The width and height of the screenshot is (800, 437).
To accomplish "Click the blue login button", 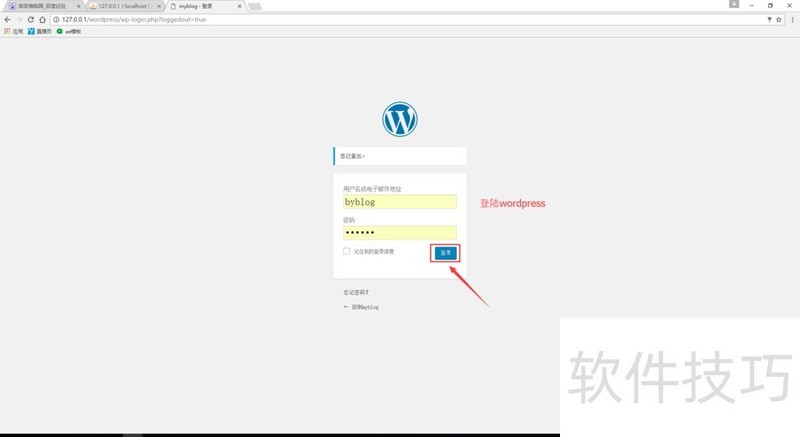I will (445, 253).
